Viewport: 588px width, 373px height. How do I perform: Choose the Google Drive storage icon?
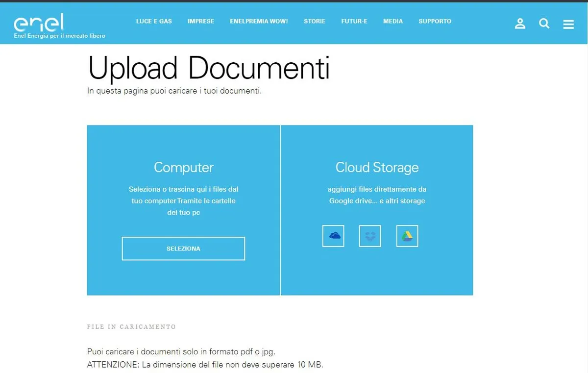(407, 236)
